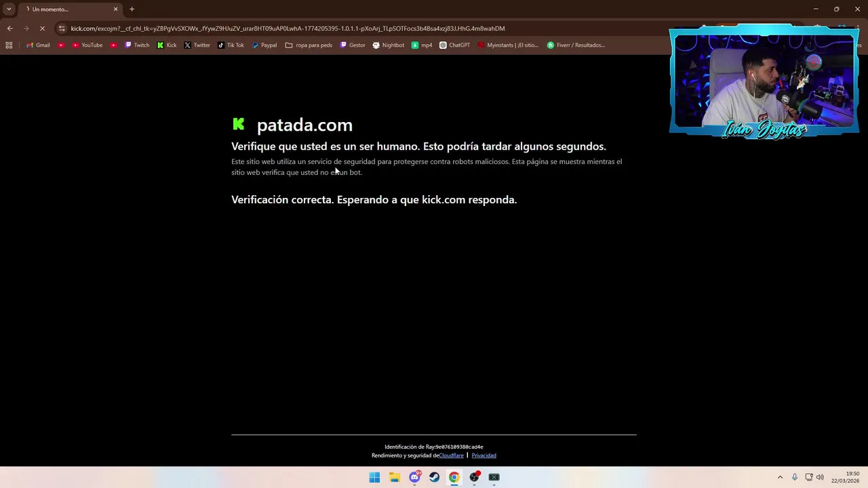Close the 'Un momento...' tab
This screenshot has width=868, height=488.
pos(115,9)
